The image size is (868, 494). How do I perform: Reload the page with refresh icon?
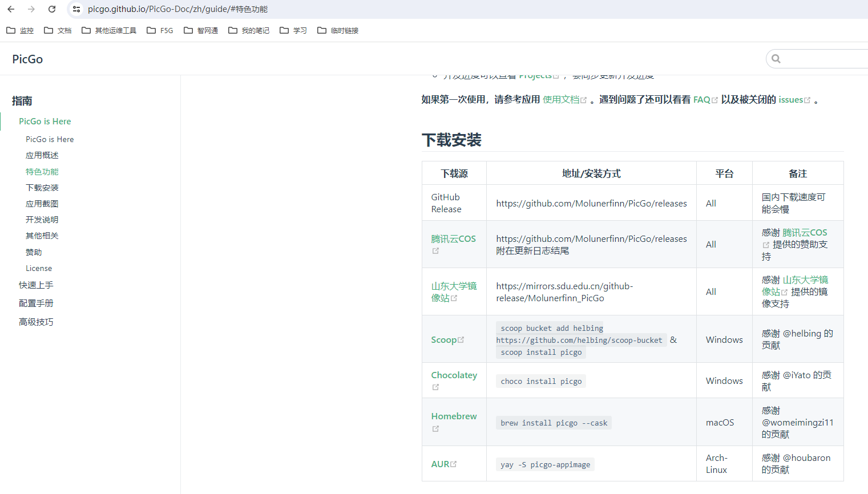pos(52,9)
